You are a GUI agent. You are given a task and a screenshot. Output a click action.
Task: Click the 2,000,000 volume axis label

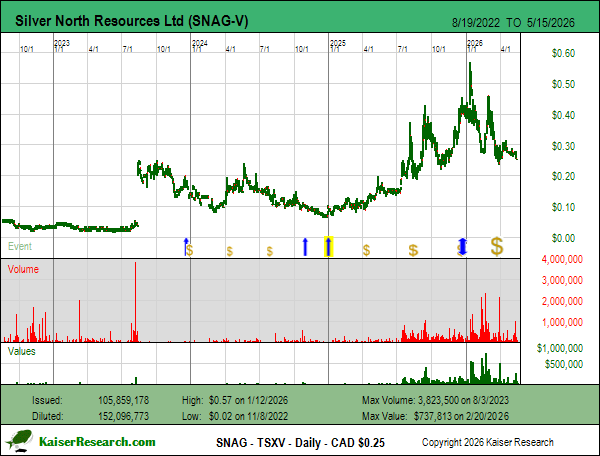pos(562,301)
